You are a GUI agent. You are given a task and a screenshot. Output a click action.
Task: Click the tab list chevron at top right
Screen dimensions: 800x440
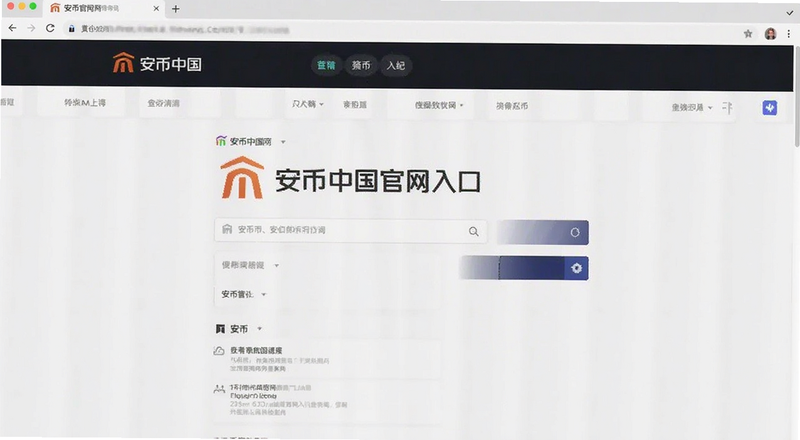[790, 13]
